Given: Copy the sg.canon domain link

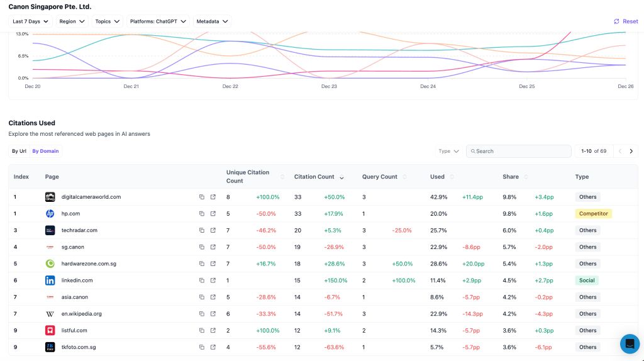Looking at the screenshot, I should point(202,247).
